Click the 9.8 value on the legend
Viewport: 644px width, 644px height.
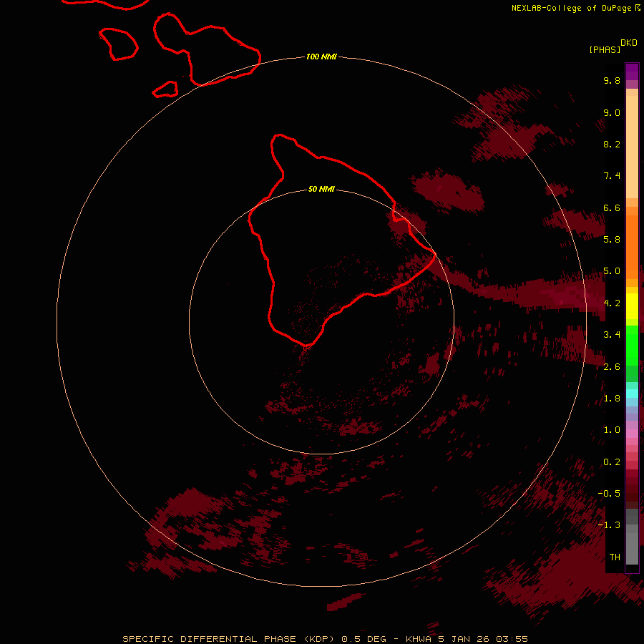612,80
